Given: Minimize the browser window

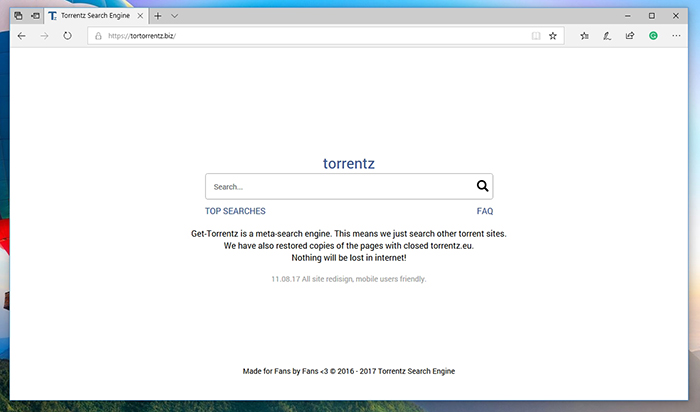Looking at the screenshot, I should [628, 16].
